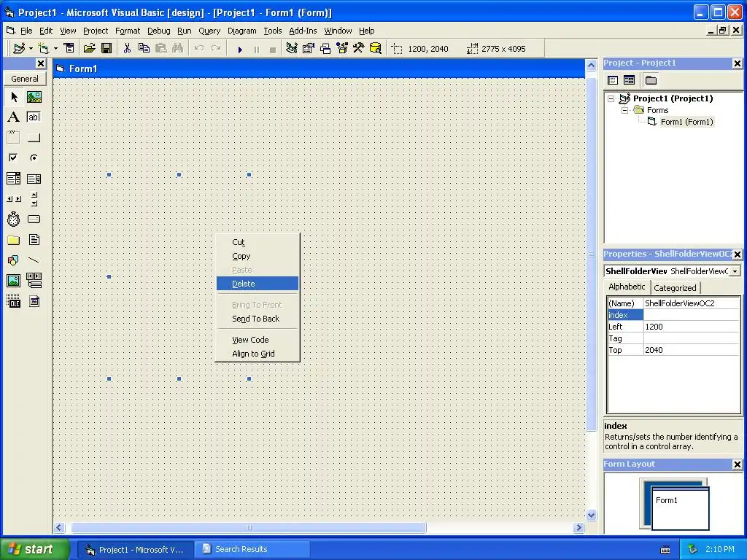This screenshot has width=747, height=560.
Task: Select the TextBox control tool
Action: (x=34, y=117)
